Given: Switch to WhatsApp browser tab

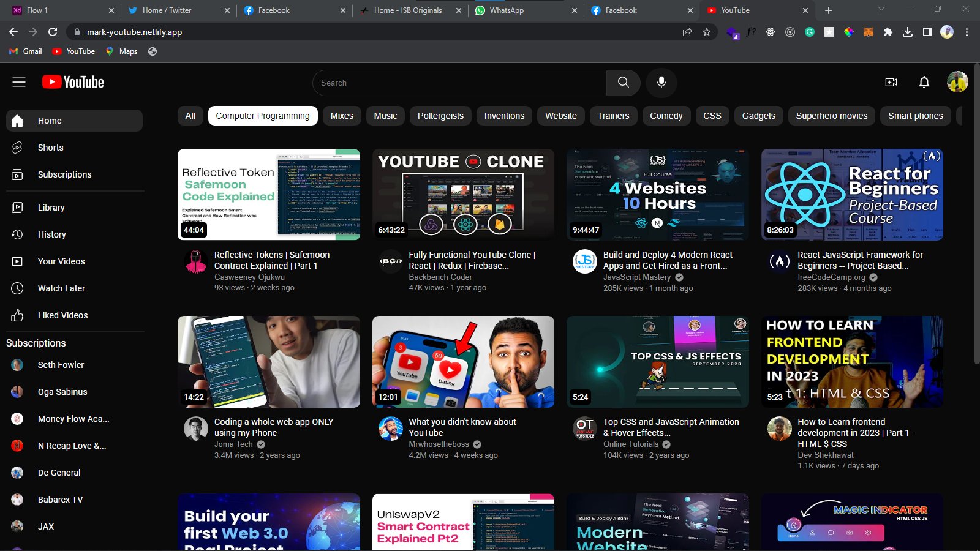Looking at the screenshot, I should point(525,10).
